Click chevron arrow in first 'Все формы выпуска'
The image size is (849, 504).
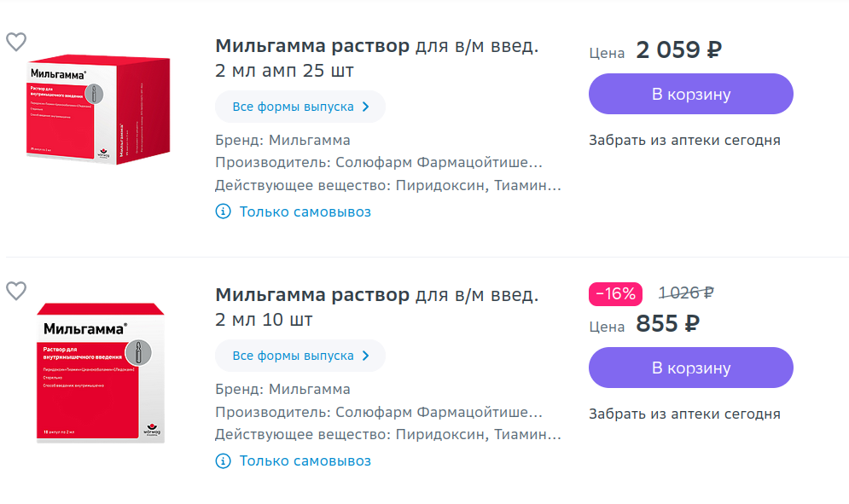(366, 107)
